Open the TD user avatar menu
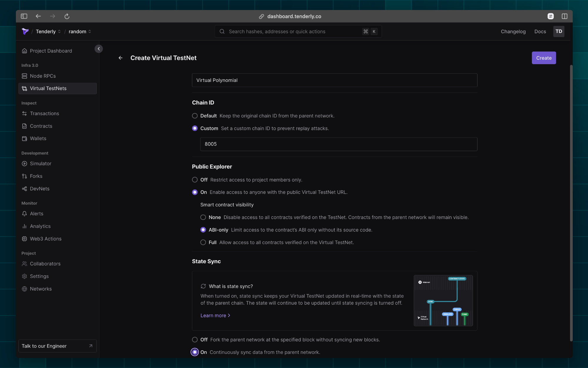 (559, 32)
